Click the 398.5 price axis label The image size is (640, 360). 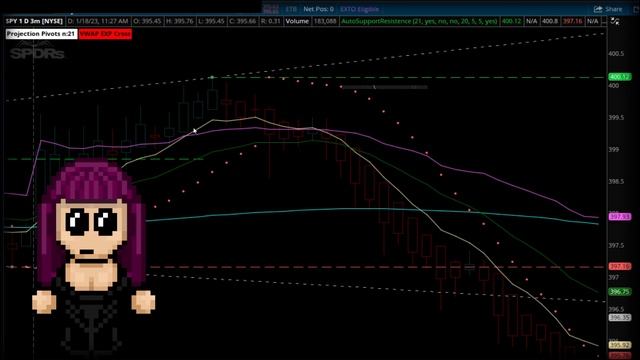(x=616, y=181)
